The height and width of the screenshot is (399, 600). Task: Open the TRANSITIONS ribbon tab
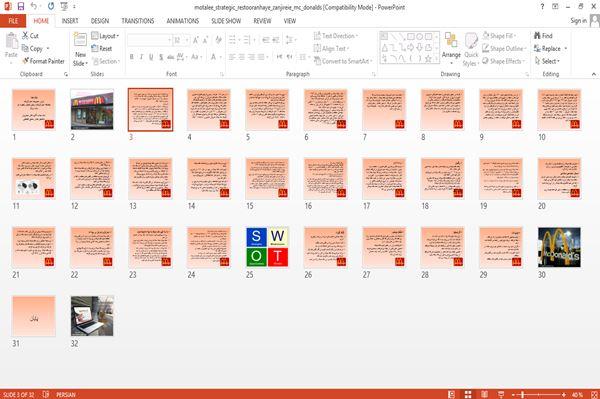138,21
